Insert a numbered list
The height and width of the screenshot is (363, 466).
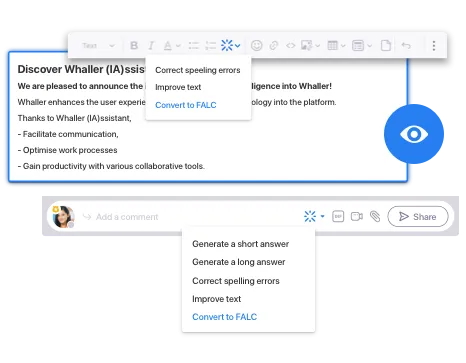point(210,45)
